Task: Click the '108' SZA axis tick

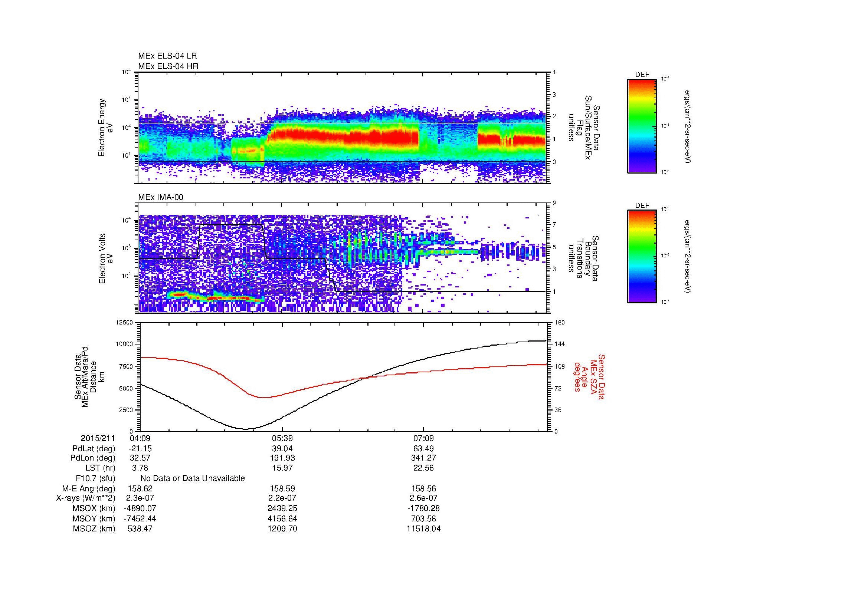Action: [x=559, y=366]
